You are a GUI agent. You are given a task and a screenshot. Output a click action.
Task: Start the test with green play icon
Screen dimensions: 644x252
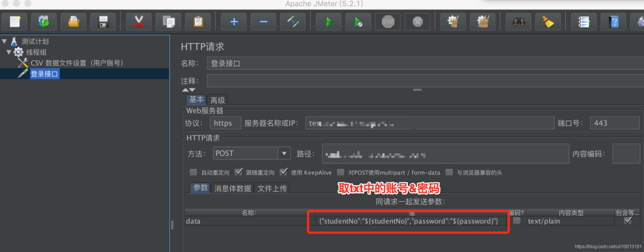pyautogui.click(x=329, y=21)
